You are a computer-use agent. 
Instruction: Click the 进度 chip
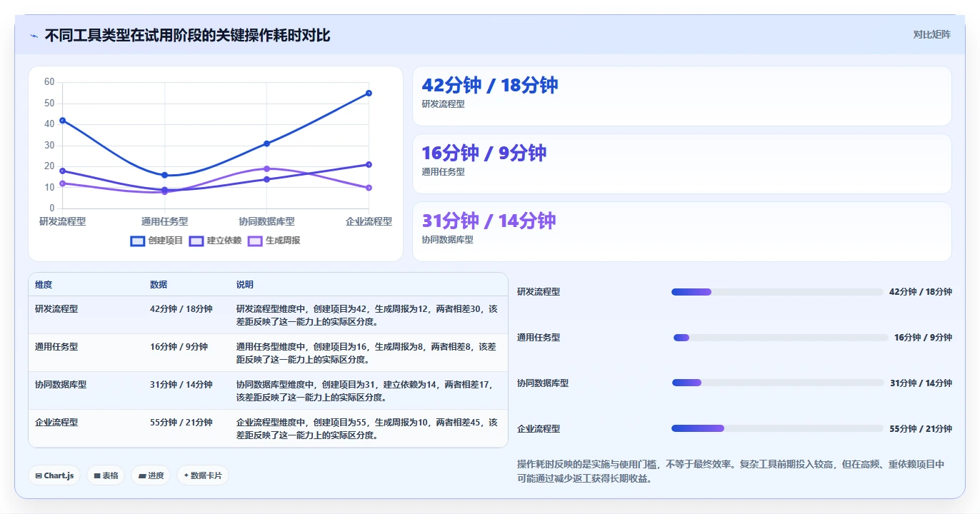pos(151,475)
